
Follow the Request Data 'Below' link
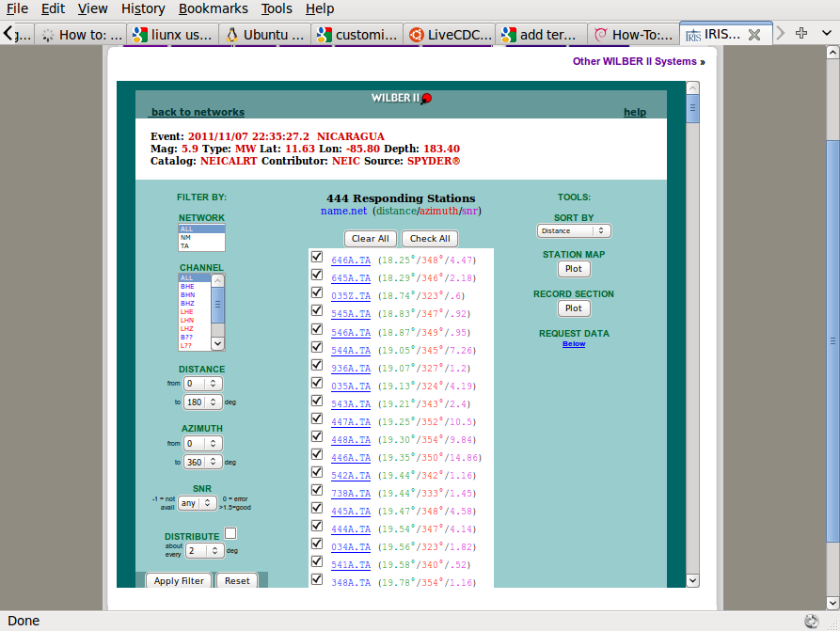pyautogui.click(x=574, y=344)
